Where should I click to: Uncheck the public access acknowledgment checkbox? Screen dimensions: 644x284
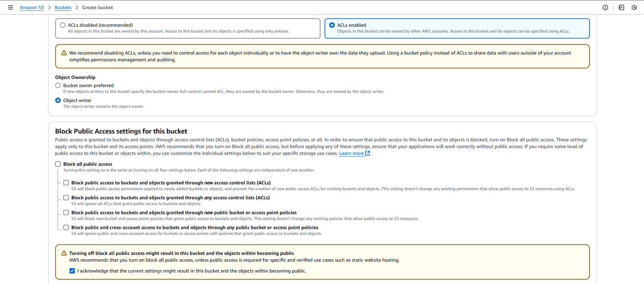[72, 271]
